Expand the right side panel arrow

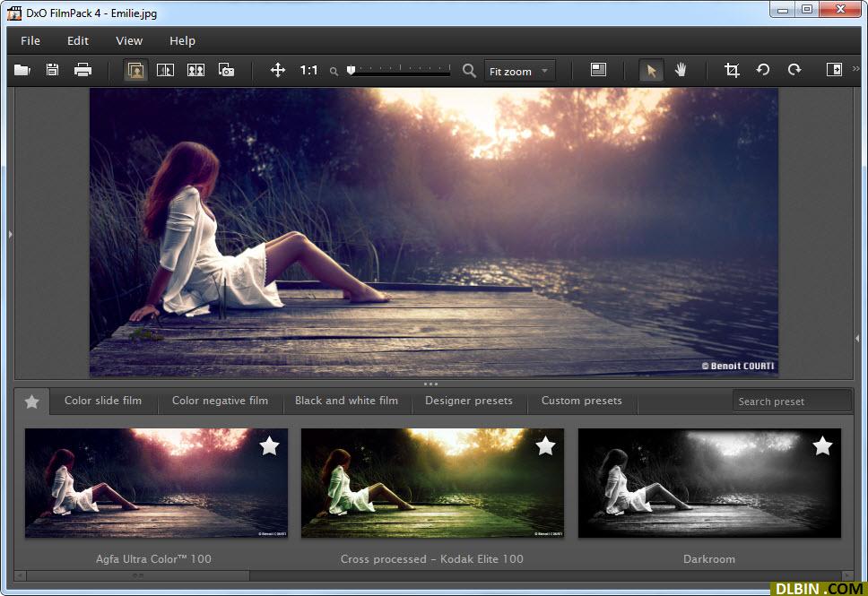[858, 339]
